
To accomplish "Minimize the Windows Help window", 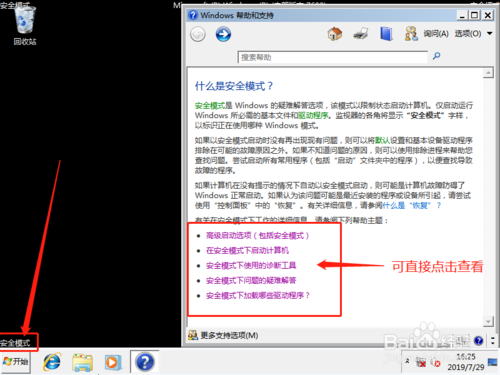I will [x=462, y=15].
